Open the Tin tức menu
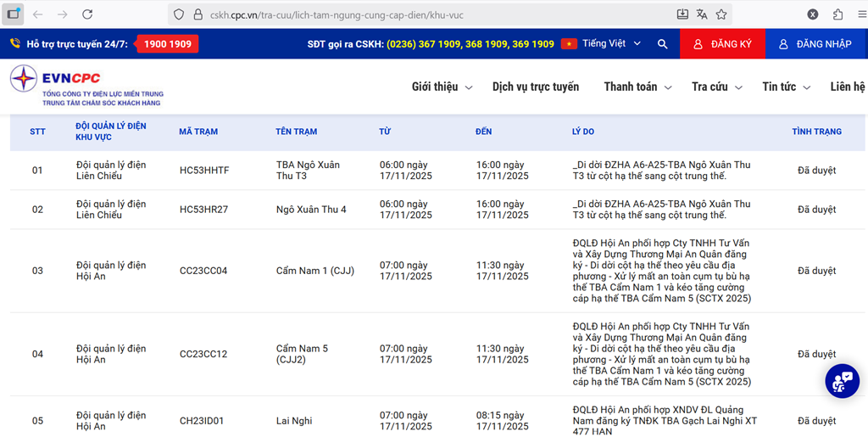Image resolution: width=868 pixels, height=437 pixels. coord(786,87)
